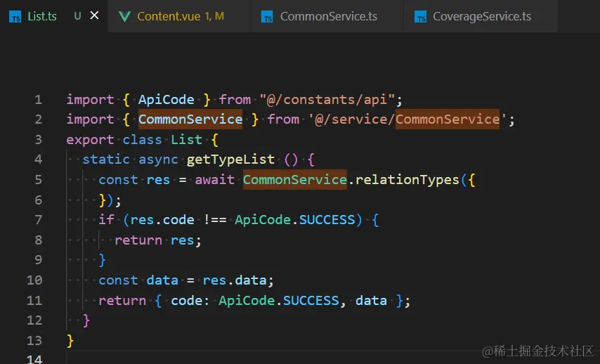Click the ApiCode identifier on line 1
Image resolution: width=600 pixels, height=364 pixels.
(166, 100)
